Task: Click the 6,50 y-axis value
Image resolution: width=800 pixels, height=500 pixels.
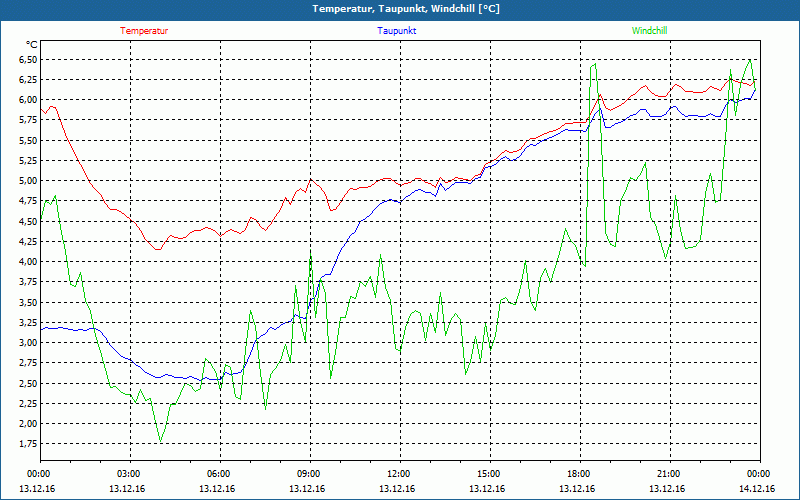Action: (x=29, y=60)
